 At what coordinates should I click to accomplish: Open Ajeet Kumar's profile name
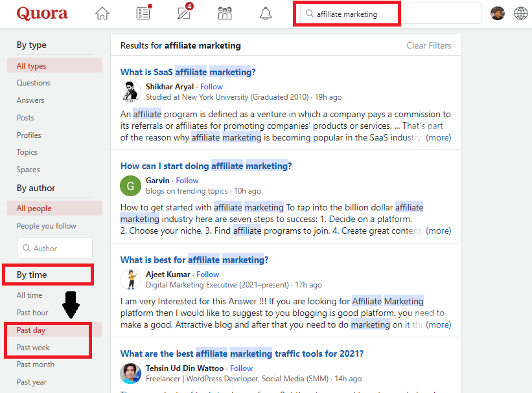pyautogui.click(x=168, y=275)
